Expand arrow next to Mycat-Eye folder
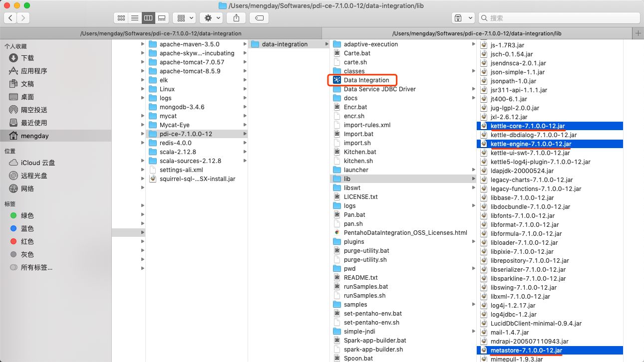Image resolution: width=644 pixels, height=362 pixels. pyautogui.click(x=245, y=125)
